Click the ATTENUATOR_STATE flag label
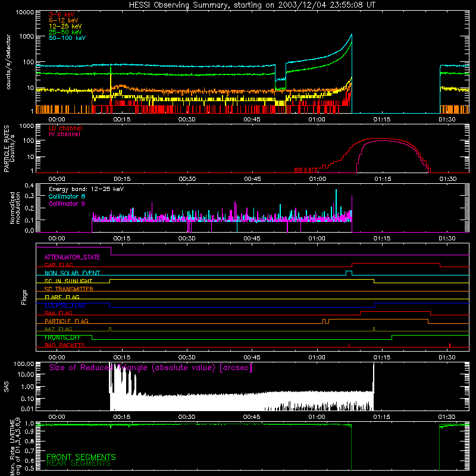 tap(72, 258)
